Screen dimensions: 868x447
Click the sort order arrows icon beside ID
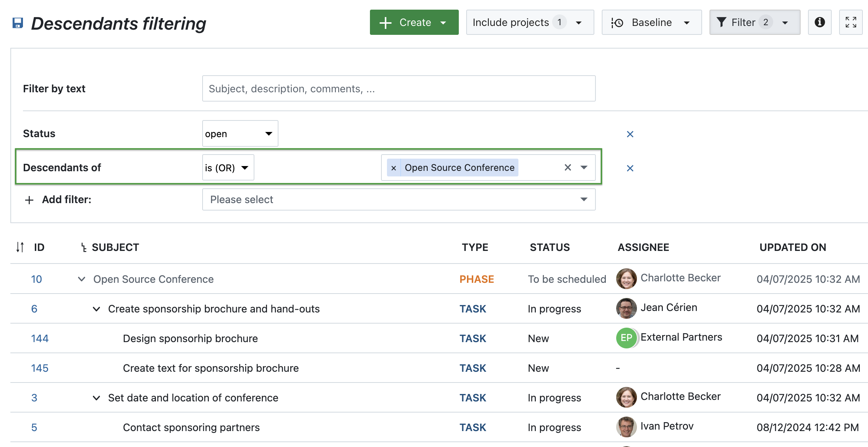[x=20, y=247]
